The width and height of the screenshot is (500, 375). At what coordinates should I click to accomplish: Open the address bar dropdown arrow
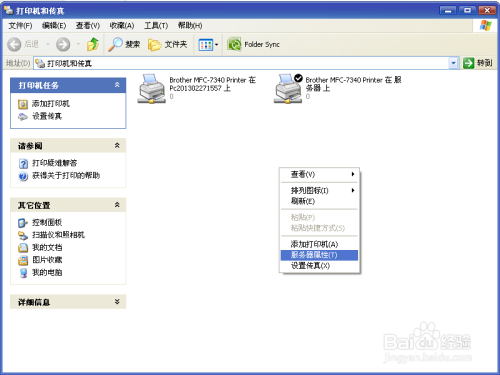coord(453,63)
